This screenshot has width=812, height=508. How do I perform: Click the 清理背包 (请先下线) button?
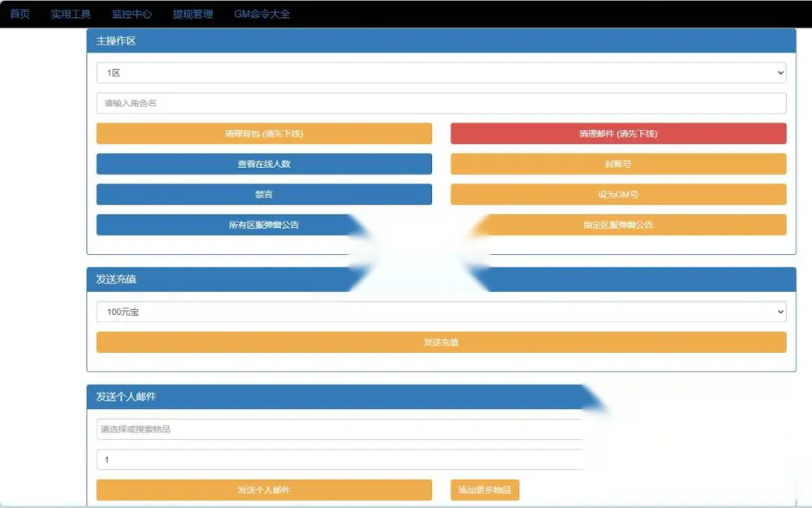(264, 133)
